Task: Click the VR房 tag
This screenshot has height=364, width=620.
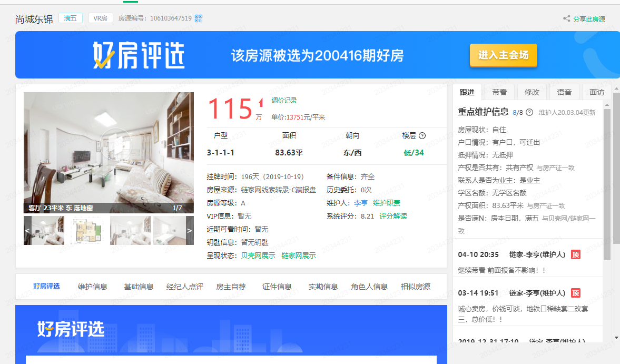Action: [x=100, y=18]
